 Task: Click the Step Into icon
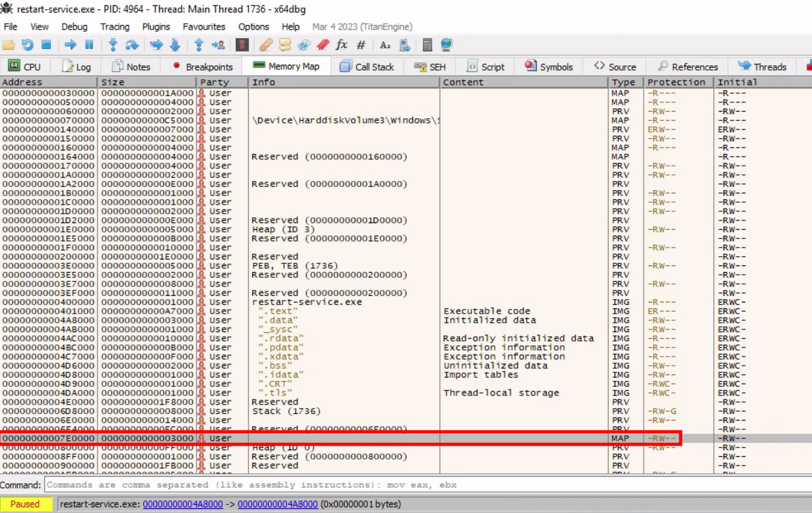coord(113,45)
